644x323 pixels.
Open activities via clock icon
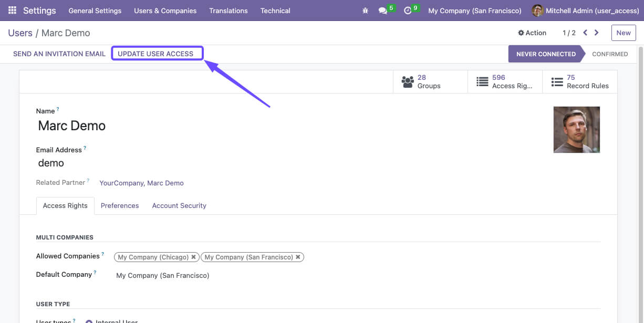coord(408,10)
